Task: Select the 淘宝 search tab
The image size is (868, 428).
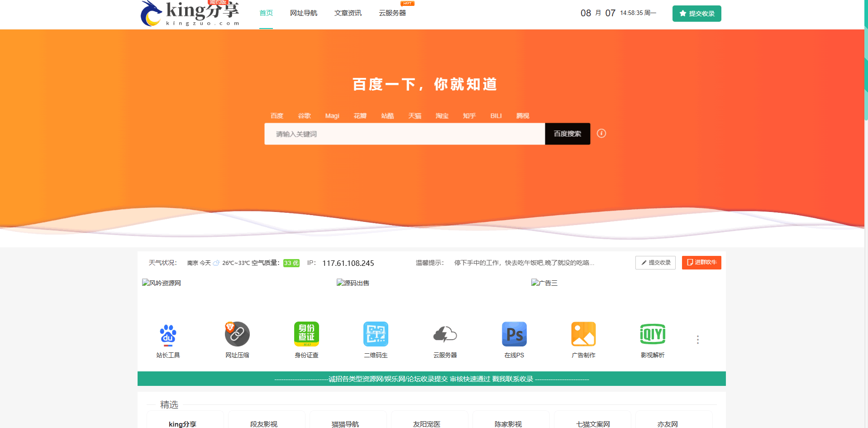Action: point(442,116)
